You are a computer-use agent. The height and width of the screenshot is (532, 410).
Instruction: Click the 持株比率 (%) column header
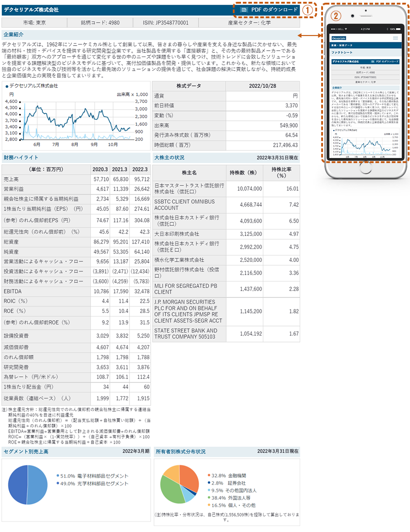point(282,172)
